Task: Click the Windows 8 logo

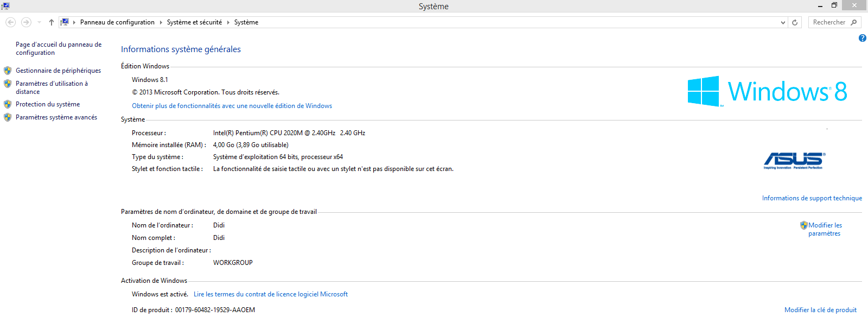Action: pos(767,91)
